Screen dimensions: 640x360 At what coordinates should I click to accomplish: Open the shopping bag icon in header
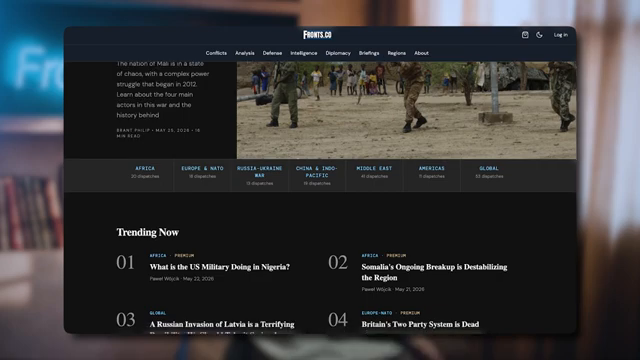[x=525, y=35]
